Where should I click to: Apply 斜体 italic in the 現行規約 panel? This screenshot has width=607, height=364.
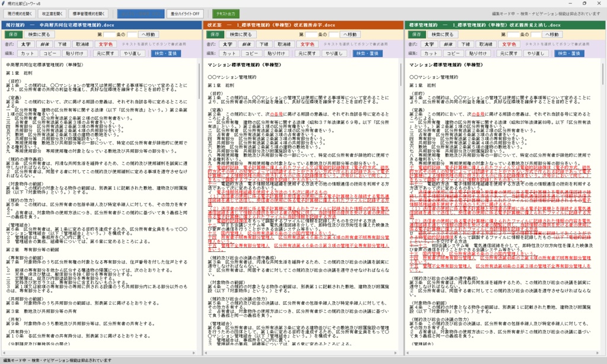pos(44,44)
